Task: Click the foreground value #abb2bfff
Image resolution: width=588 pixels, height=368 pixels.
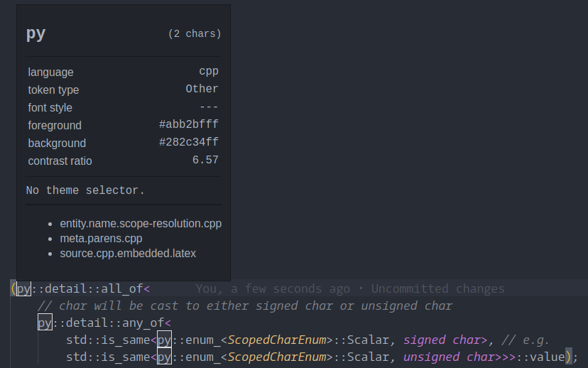Action: (189, 124)
